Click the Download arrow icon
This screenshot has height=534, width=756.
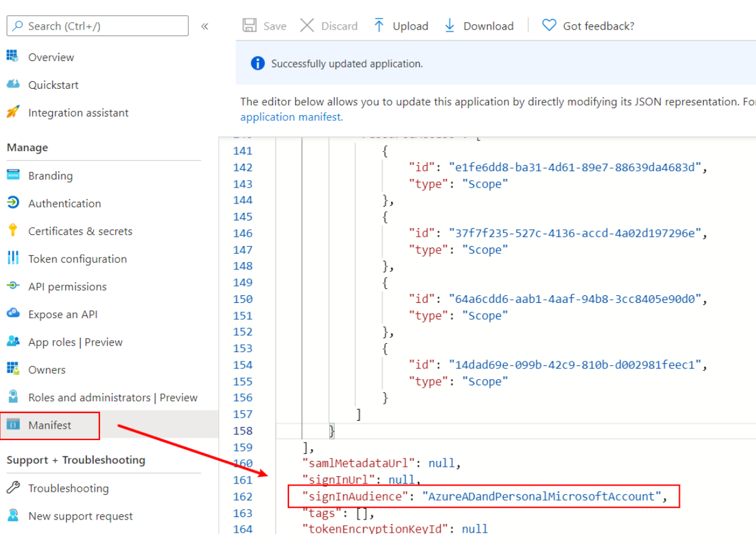click(449, 26)
